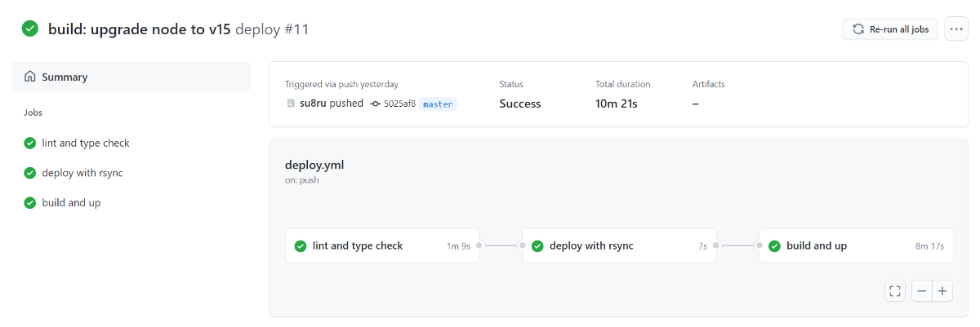Open lint and type check job in sidebar
This screenshot has height=327, width=980.
point(86,143)
